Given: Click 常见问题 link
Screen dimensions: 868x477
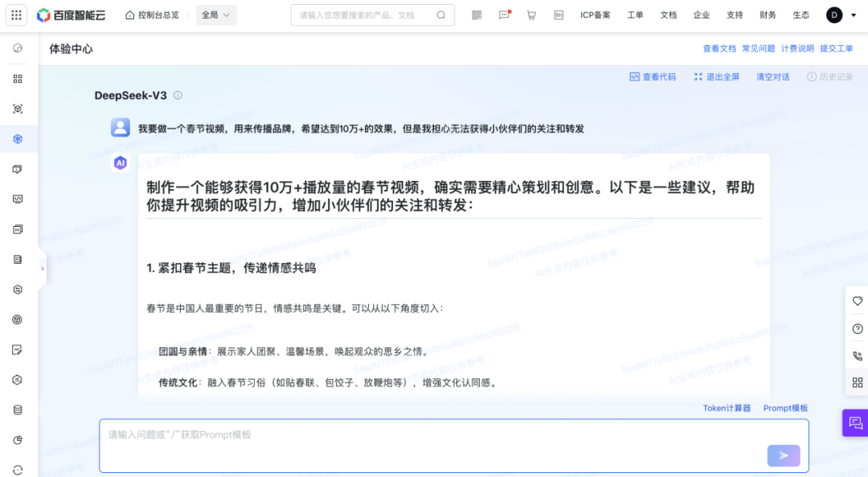Looking at the screenshot, I should [759, 49].
